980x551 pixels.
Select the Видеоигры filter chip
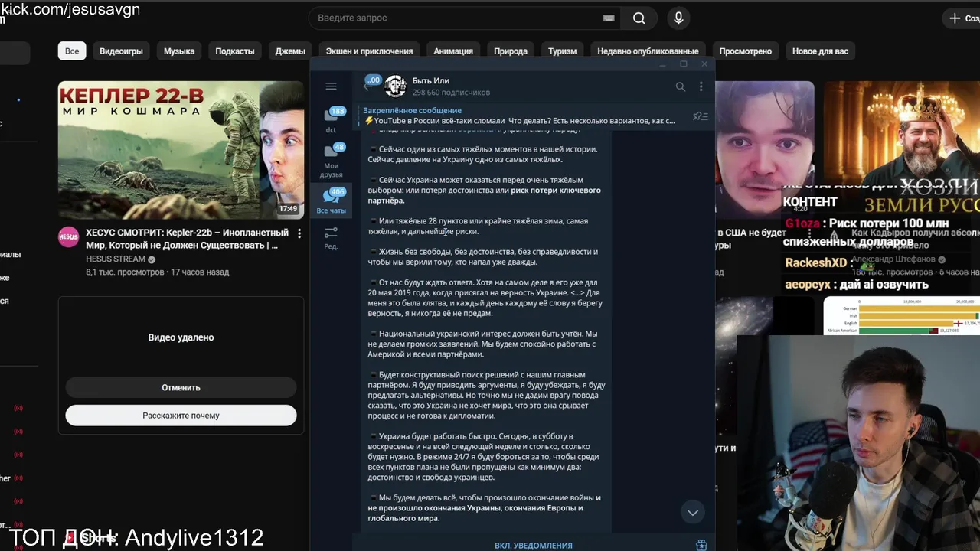121,51
